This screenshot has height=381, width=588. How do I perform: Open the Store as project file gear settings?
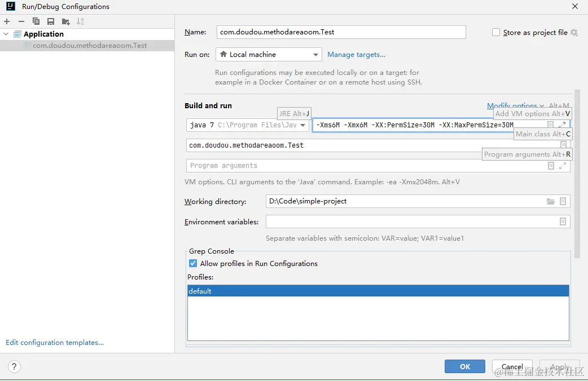point(574,32)
